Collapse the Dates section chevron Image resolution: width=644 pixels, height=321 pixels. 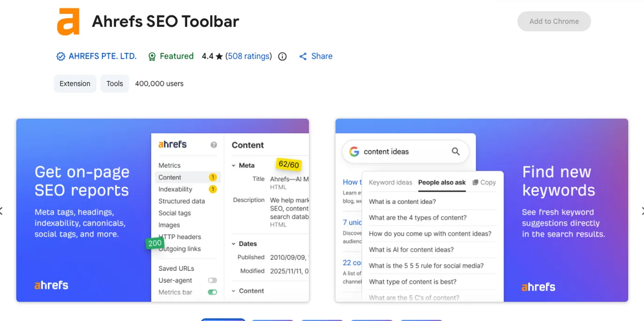(x=234, y=244)
